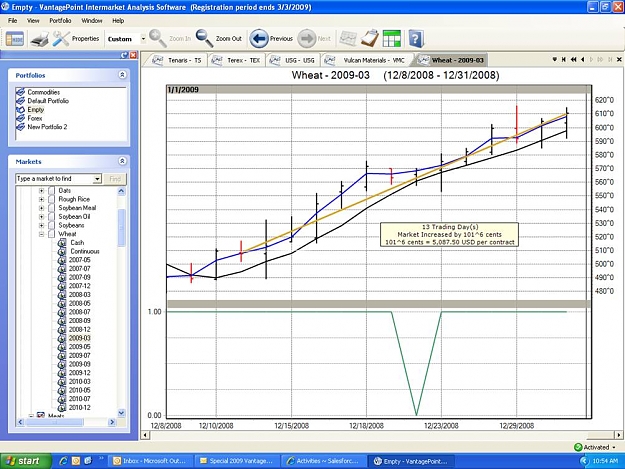Open Properties via the tools icon
Viewport: 625px width, 469px height.
(x=61, y=39)
